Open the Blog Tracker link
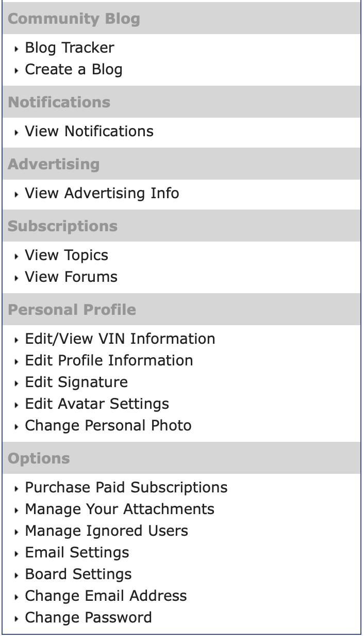 tap(70, 48)
